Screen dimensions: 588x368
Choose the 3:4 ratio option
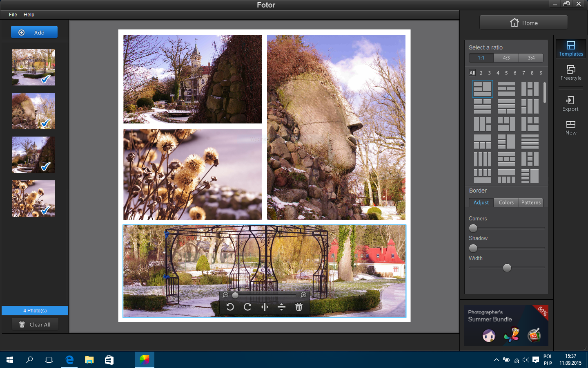point(531,58)
